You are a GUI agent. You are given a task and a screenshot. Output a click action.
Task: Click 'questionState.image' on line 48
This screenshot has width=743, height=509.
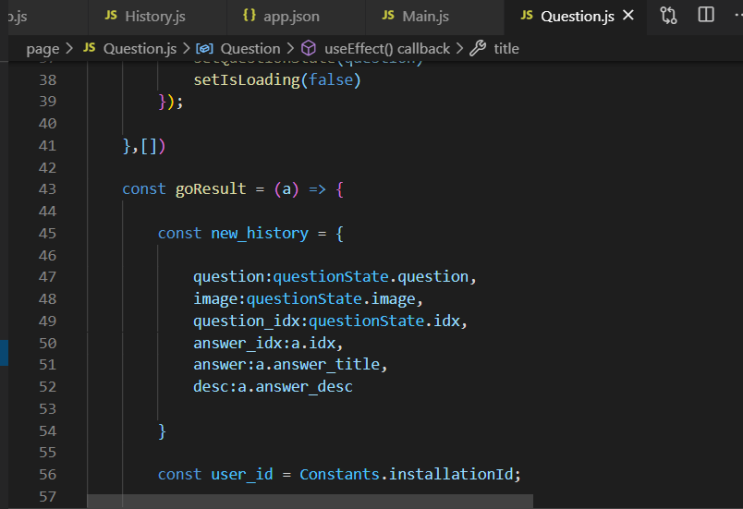point(331,299)
